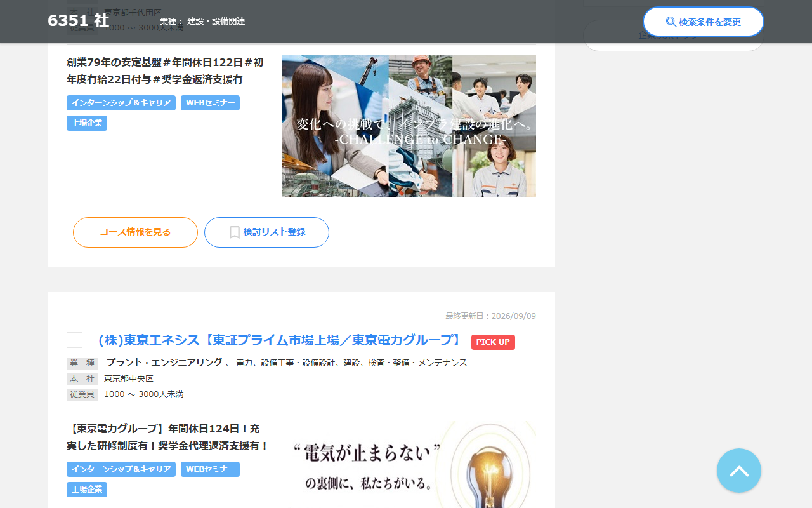Click 東京都中央区 headquarters text

(129, 378)
